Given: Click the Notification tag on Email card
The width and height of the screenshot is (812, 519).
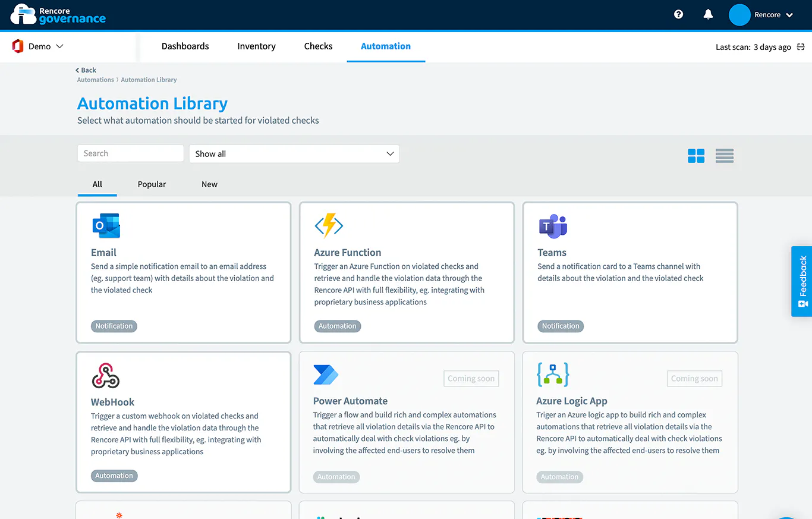Looking at the screenshot, I should [x=114, y=326].
